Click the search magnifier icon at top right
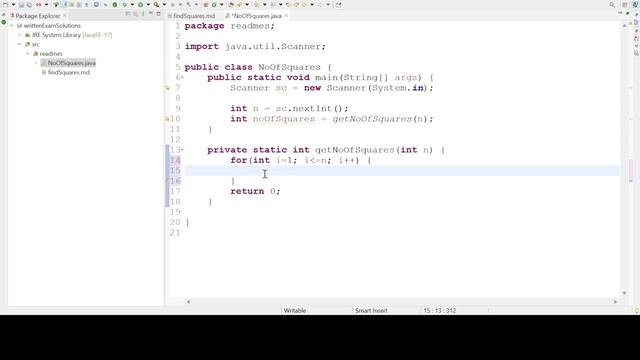 pyautogui.click(x=612, y=5)
